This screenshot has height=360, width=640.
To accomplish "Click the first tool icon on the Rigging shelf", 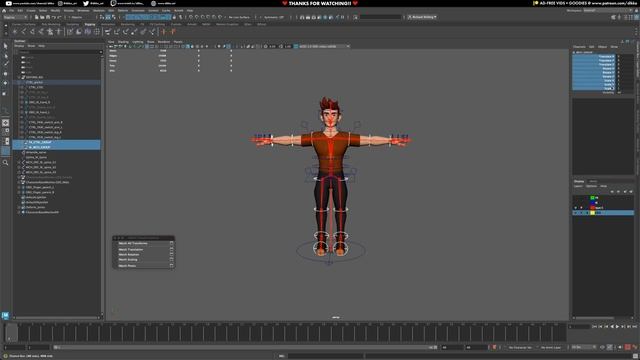I will point(15,31).
